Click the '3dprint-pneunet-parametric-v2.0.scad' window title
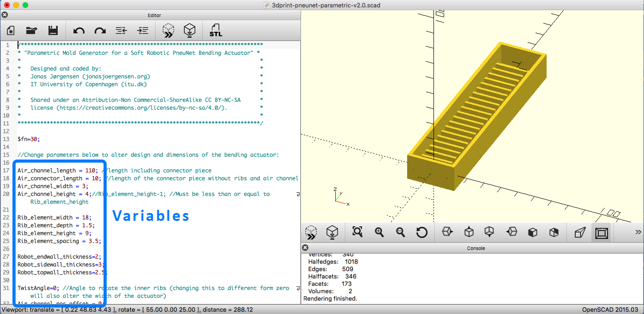The image size is (644, 314). coord(326,5)
